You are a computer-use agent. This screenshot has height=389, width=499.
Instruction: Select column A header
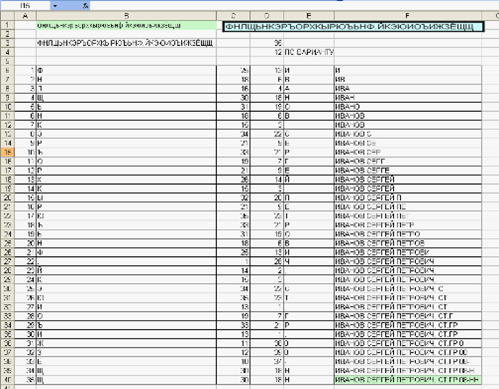pyautogui.click(x=25, y=16)
